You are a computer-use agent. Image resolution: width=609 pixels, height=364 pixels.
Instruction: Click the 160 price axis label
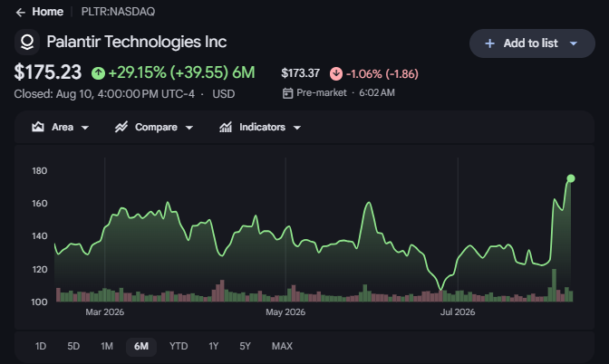pos(39,204)
